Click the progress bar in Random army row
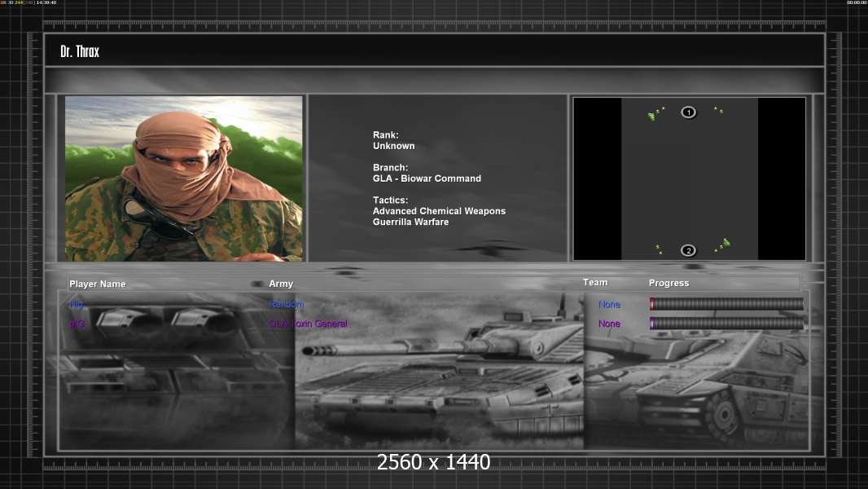The image size is (868, 489). tap(726, 303)
